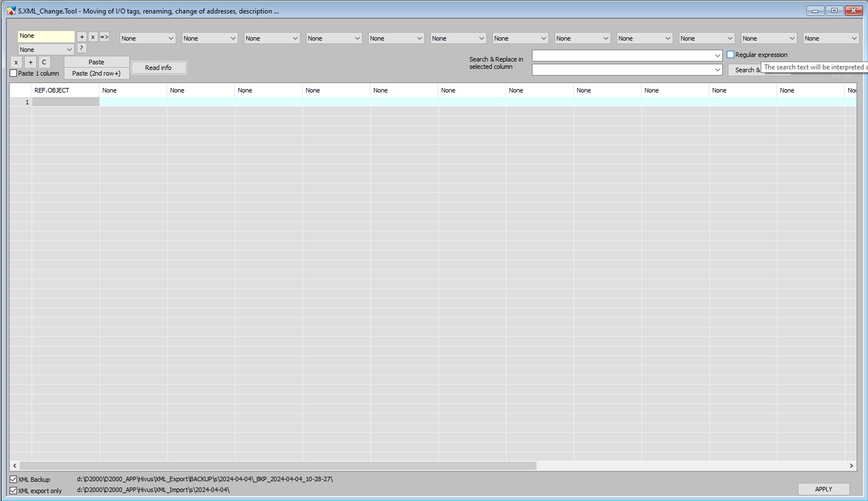Screen dimensions: 868x501
Task: Click the "x" button above Paste 1 column
Action: (x=16, y=62)
